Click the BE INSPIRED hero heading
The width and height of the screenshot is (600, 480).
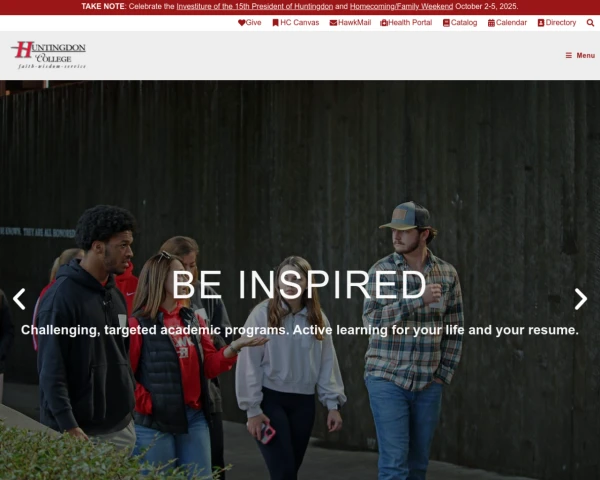tap(299, 285)
